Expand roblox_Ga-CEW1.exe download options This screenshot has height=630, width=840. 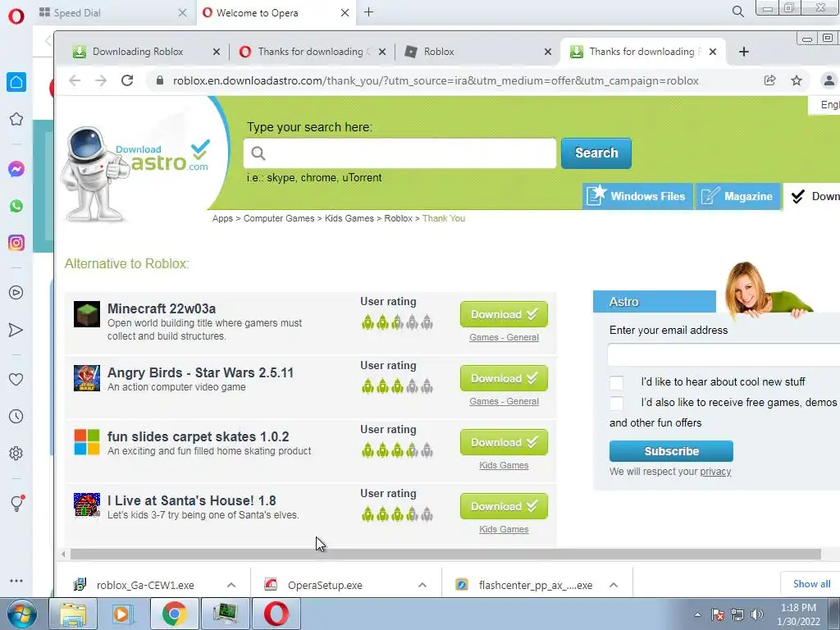point(231,585)
